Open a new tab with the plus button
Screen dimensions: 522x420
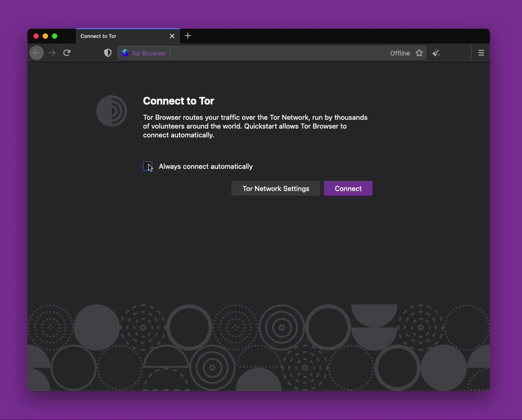[188, 36]
